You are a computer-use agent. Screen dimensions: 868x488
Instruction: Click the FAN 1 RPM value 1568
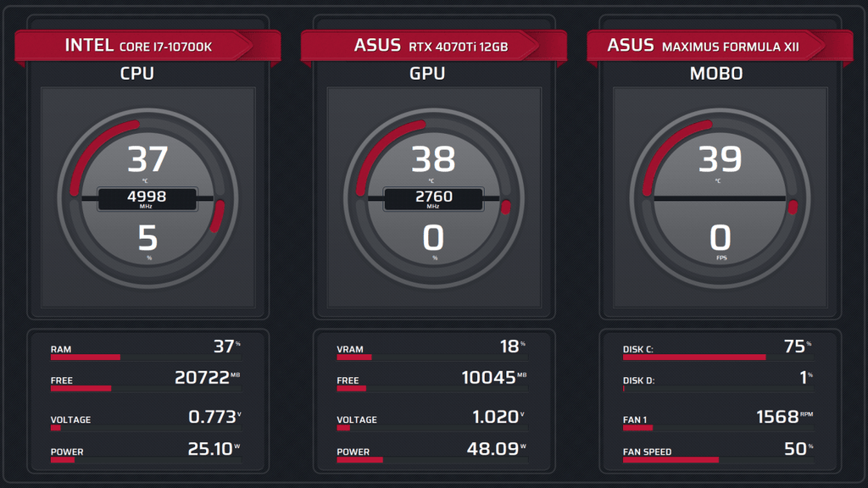776,416
